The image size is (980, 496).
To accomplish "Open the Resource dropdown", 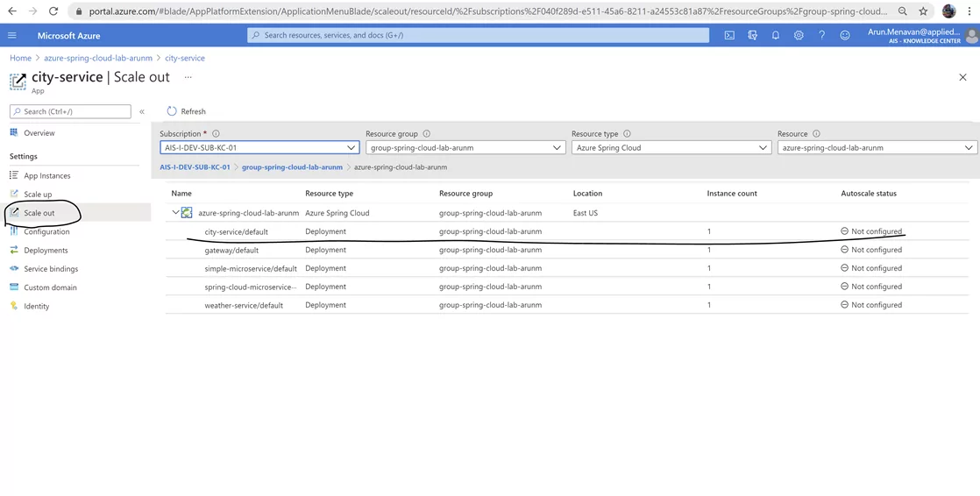I will pyautogui.click(x=877, y=148).
